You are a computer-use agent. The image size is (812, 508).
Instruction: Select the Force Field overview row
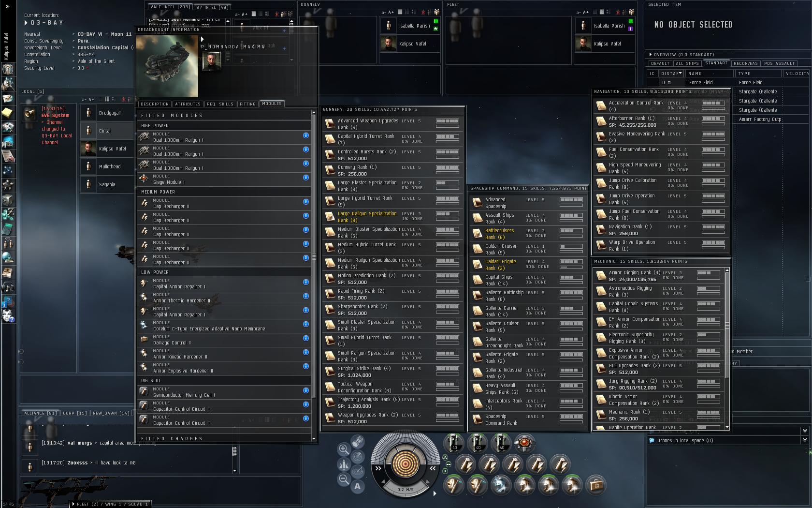click(729, 82)
